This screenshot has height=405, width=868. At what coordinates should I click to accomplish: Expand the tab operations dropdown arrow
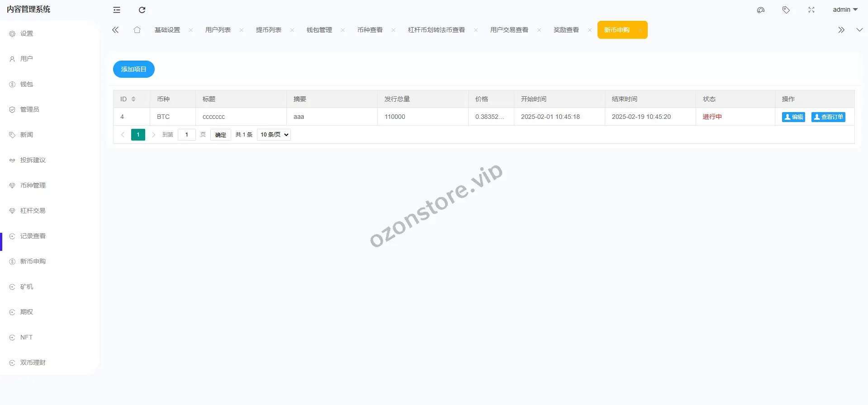pos(859,30)
